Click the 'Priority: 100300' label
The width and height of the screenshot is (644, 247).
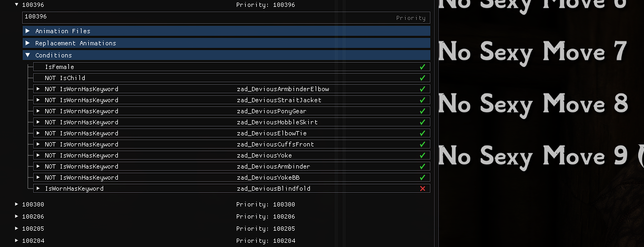point(266,204)
